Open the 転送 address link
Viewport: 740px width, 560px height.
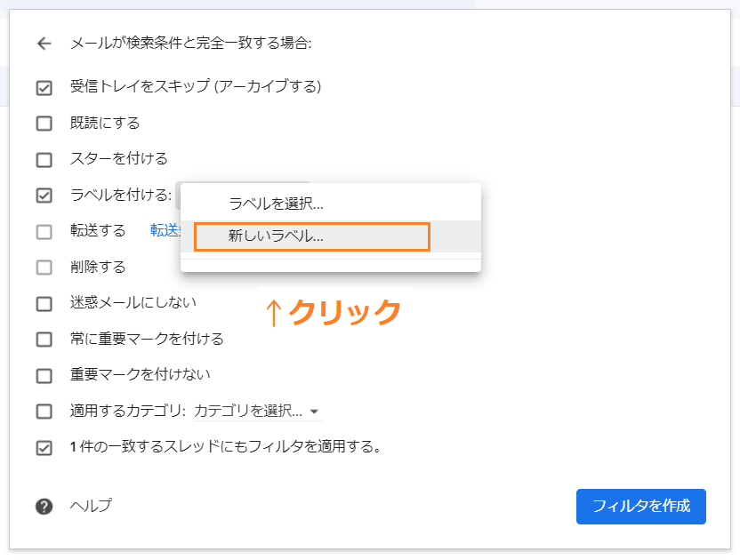click(x=165, y=231)
